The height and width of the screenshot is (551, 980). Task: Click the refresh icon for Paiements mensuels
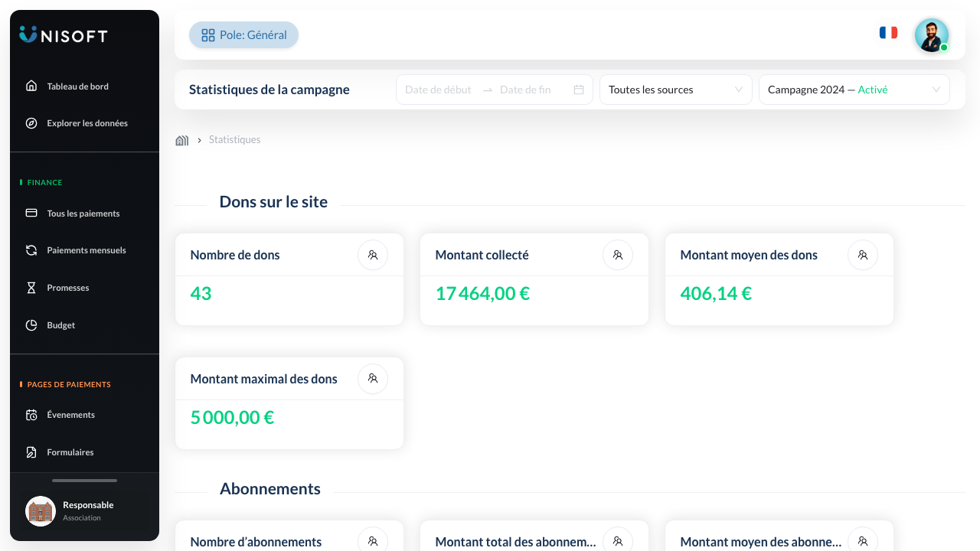tap(31, 250)
